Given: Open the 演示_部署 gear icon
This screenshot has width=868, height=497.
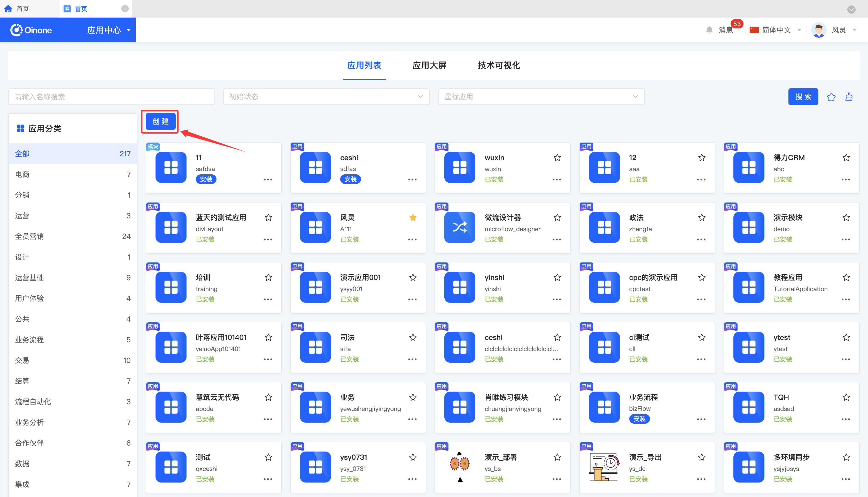Looking at the screenshot, I should (x=459, y=467).
